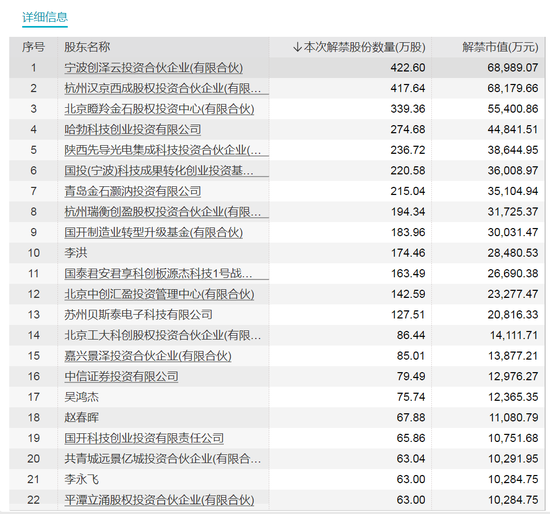Select 苏州贝斯泰电子科技有限公司 row name
This screenshot has height=514, width=550.
(139, 315)
